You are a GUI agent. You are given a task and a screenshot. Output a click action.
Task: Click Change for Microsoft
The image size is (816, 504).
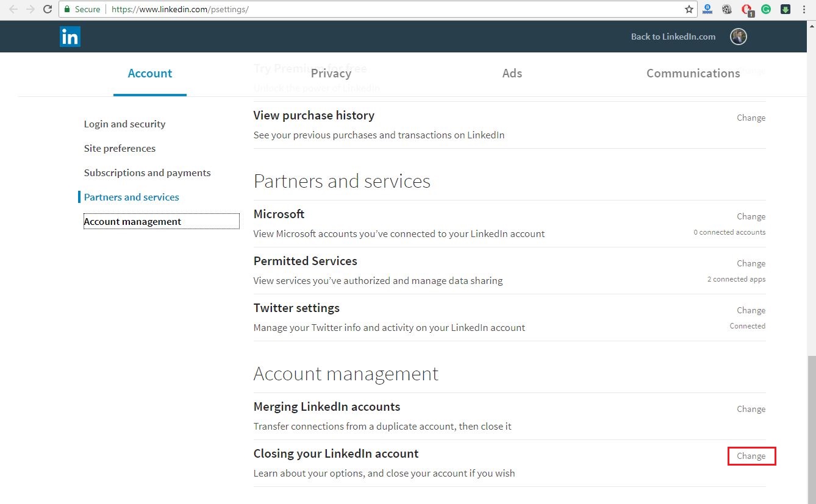(x=751, y=217)
